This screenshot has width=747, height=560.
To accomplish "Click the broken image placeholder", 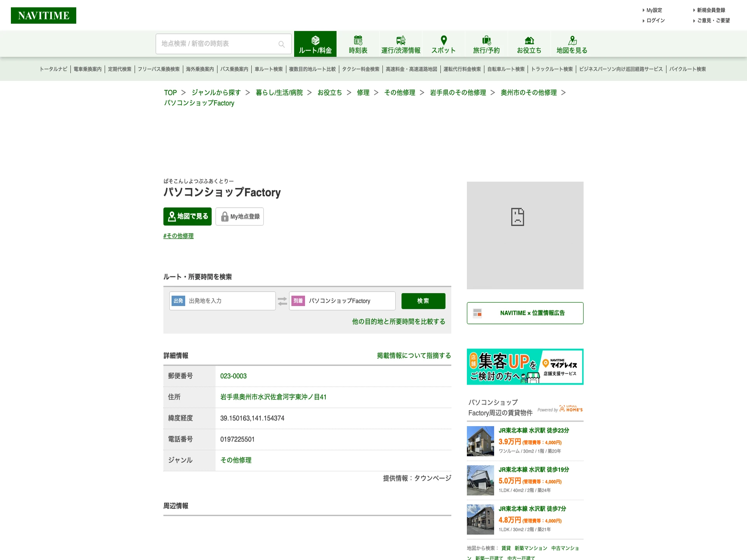I will pyautogui.click(x=525, y=235).
